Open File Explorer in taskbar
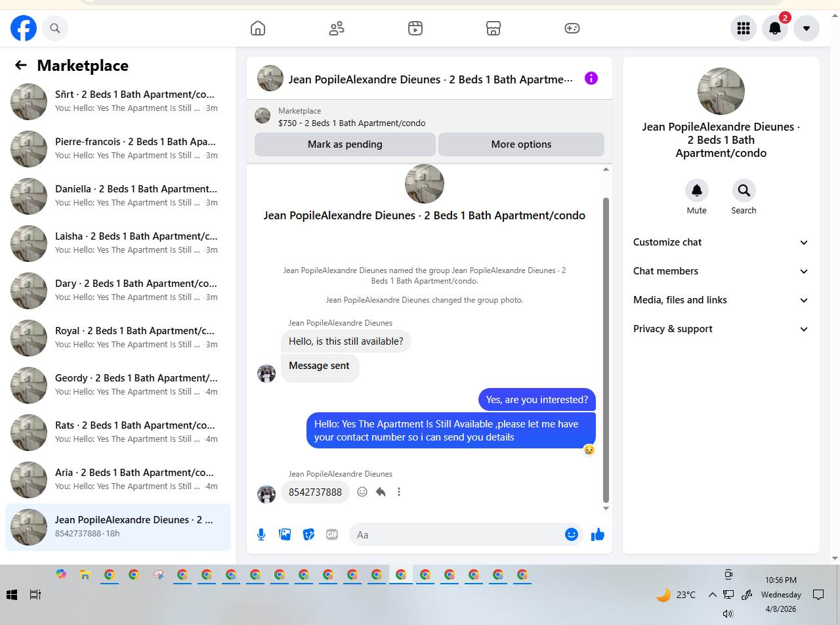This screenshot has width=840, height=625. point(85,574)
